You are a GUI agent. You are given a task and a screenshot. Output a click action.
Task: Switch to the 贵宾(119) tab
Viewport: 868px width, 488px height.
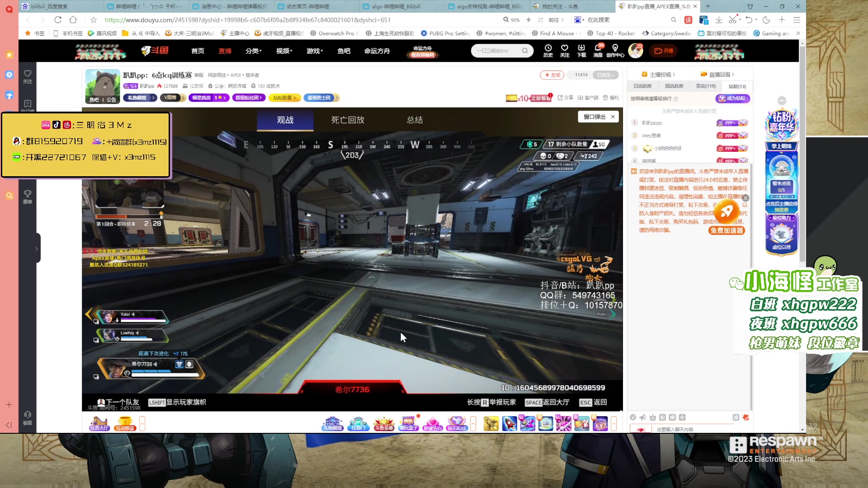[705, 86]
